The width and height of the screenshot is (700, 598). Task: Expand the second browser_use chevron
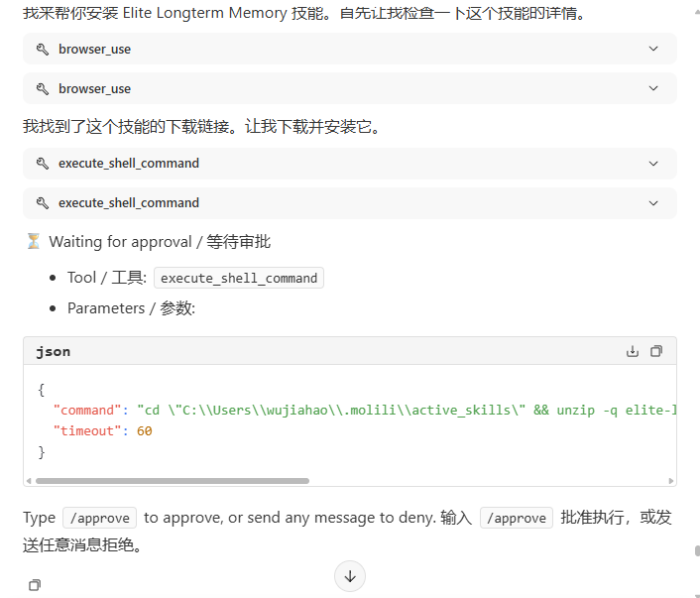653,88
